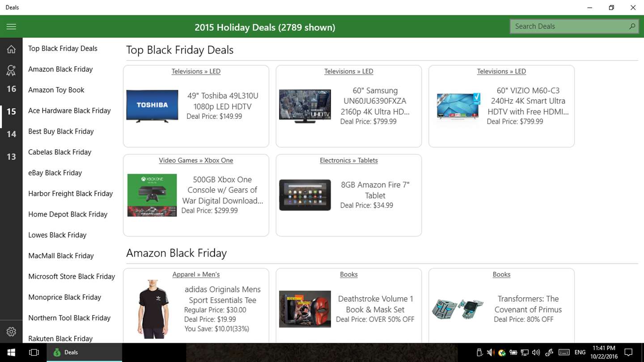Open Apparel » Men's category link
The width and height of the screenshot is (644, 362).
coord(196,274)
